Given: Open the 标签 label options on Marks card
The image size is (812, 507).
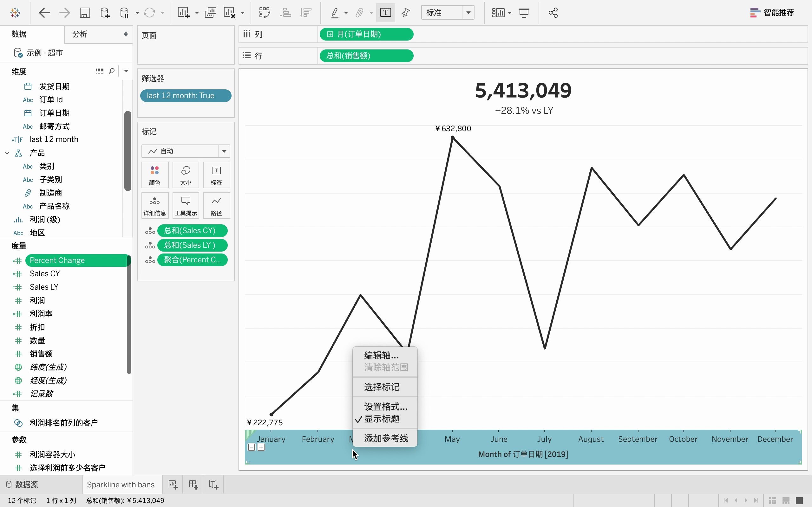Looking at the screenshot, I should click(x=216, y=175).
